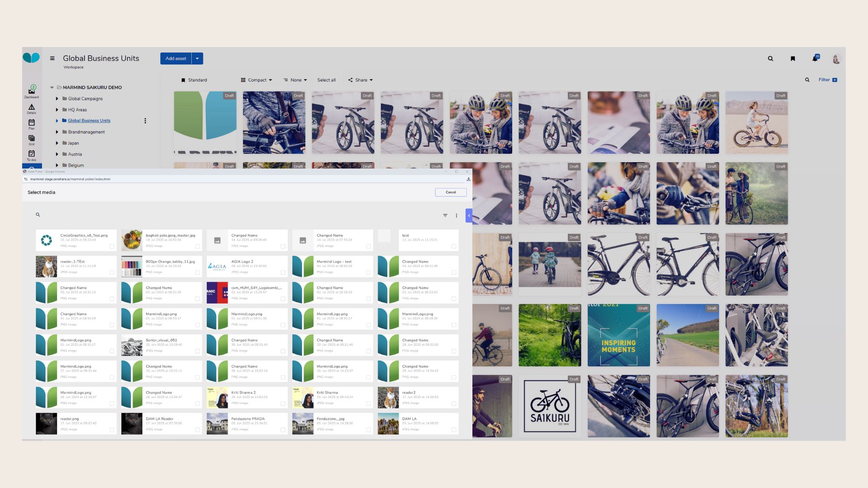Open the Add asset dropdown arrow
The height and width of the screenshot is (488, 868).
point(197,58)
